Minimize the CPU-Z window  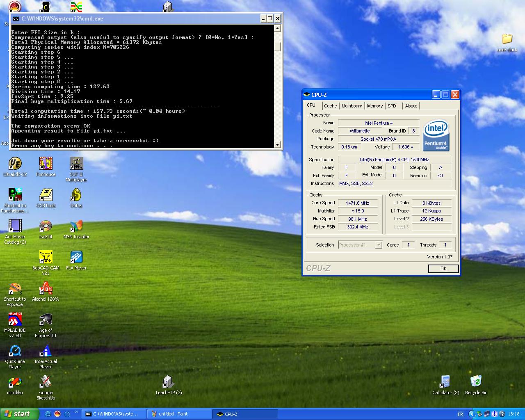pos(436,95)
